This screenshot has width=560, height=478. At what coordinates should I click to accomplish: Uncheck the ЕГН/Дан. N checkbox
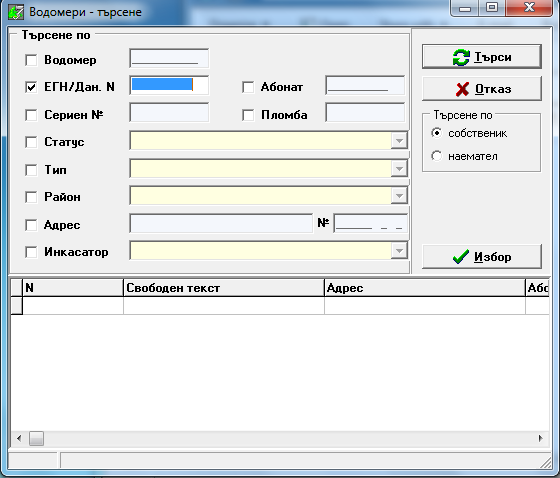tap(31, 87)
